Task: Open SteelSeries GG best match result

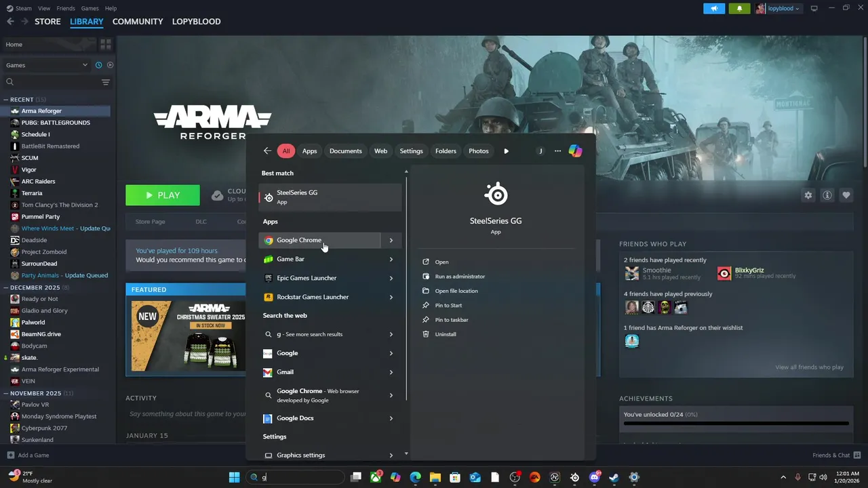Action: 330,197
